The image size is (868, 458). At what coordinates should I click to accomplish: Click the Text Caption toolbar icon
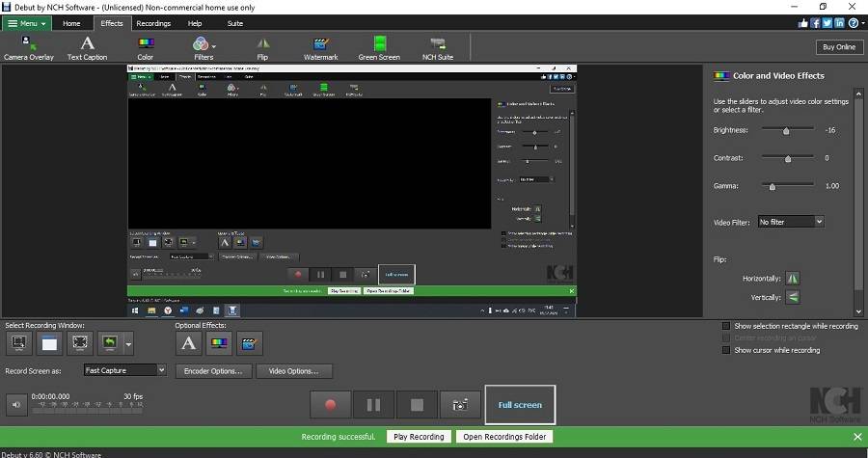pyautogui.click(x=87, y=46)
